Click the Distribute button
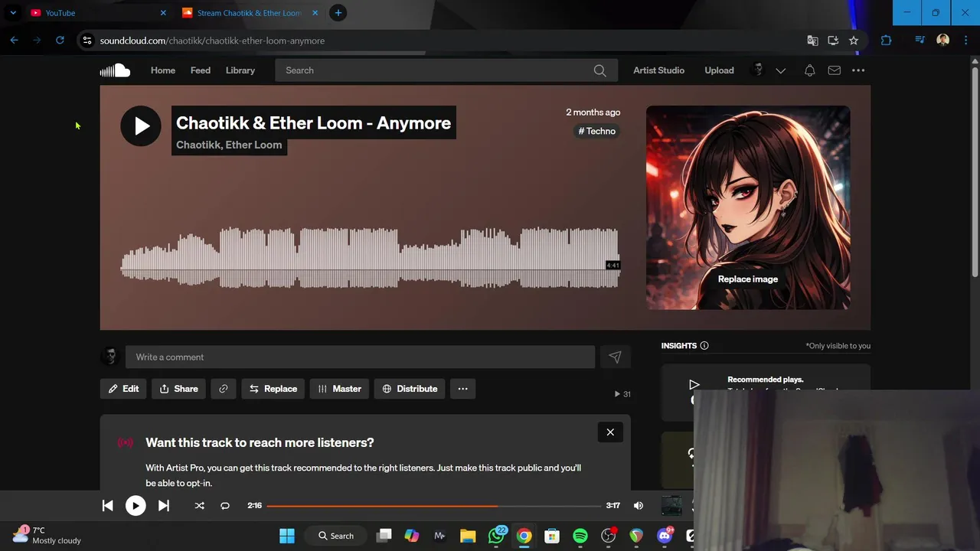Image resolution: width=980 pixels, height=551 pixels. click(410, 389)
